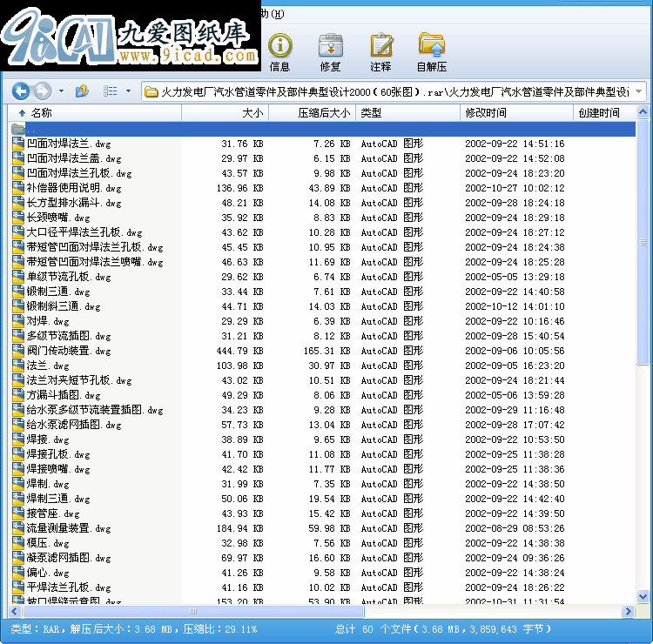653x644 pixels.
Task: Select file name 凝泵滤网插图.dwg
Action: (x=69, y=558)
